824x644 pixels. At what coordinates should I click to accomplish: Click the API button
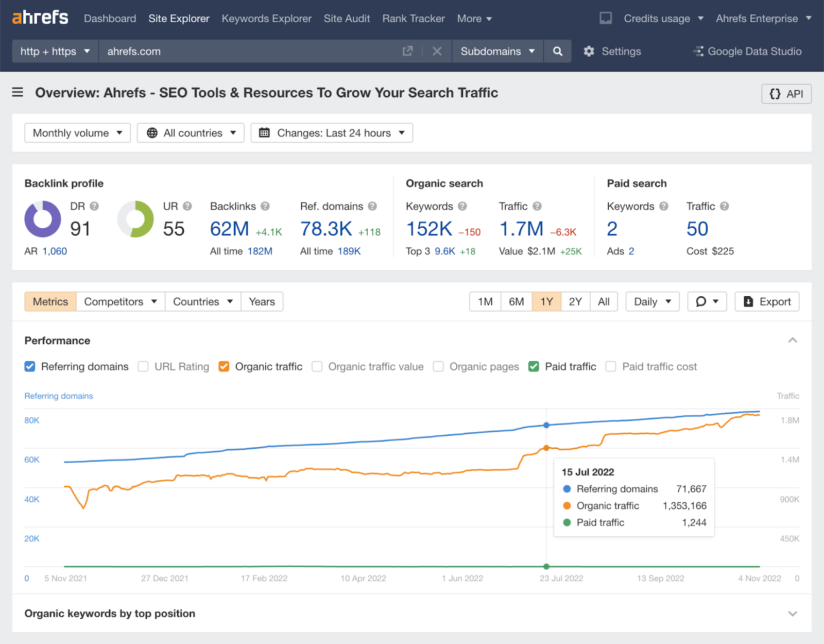[x=786, y=94]
